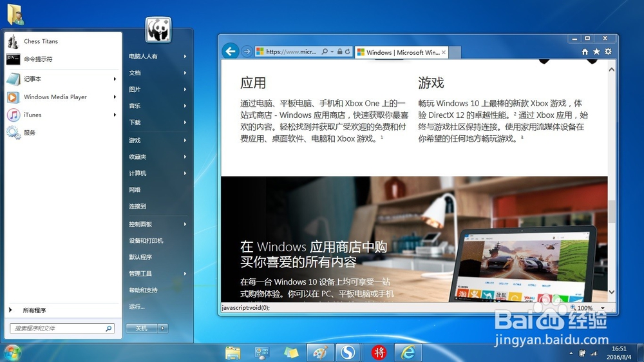Open the browser home page icon

click(585, 52)
